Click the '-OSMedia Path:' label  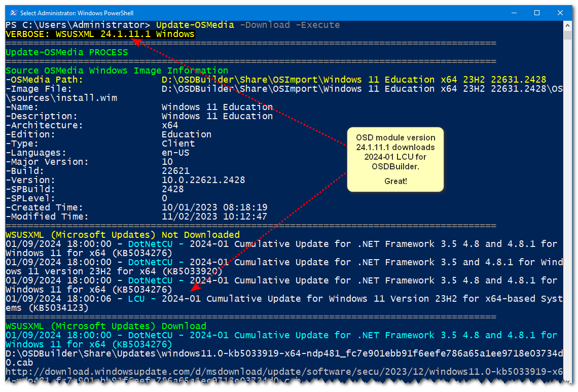(x=44, y=80)
